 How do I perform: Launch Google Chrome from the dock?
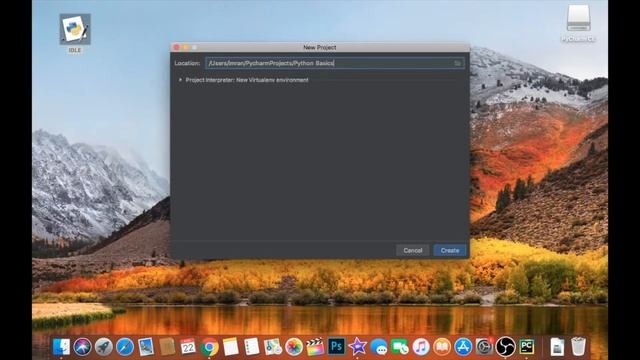pos(209,347)
